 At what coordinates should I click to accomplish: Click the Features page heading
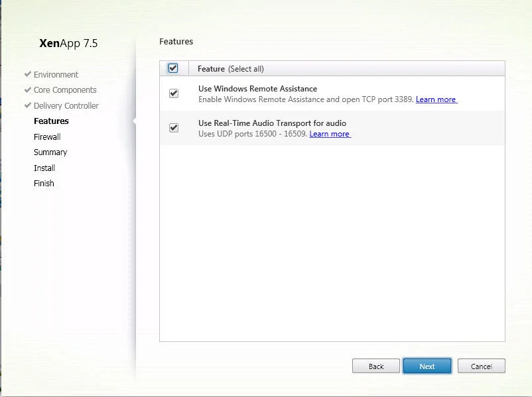tap(176, 41)
